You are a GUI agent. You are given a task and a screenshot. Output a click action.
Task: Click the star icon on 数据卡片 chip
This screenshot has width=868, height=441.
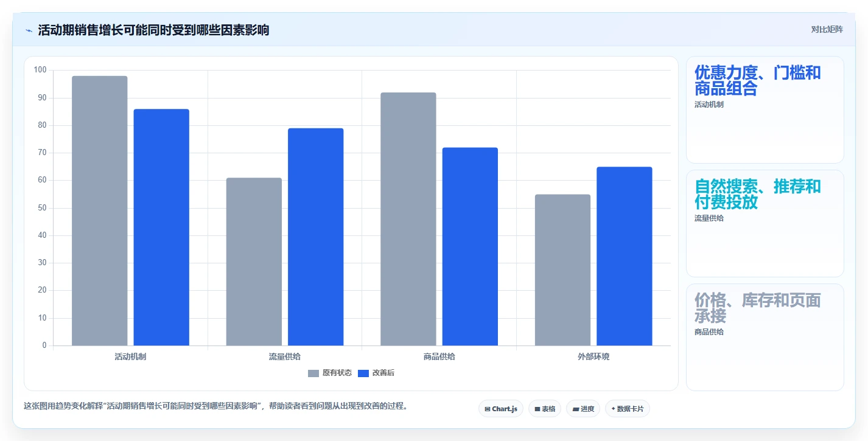tap(613, 409)
